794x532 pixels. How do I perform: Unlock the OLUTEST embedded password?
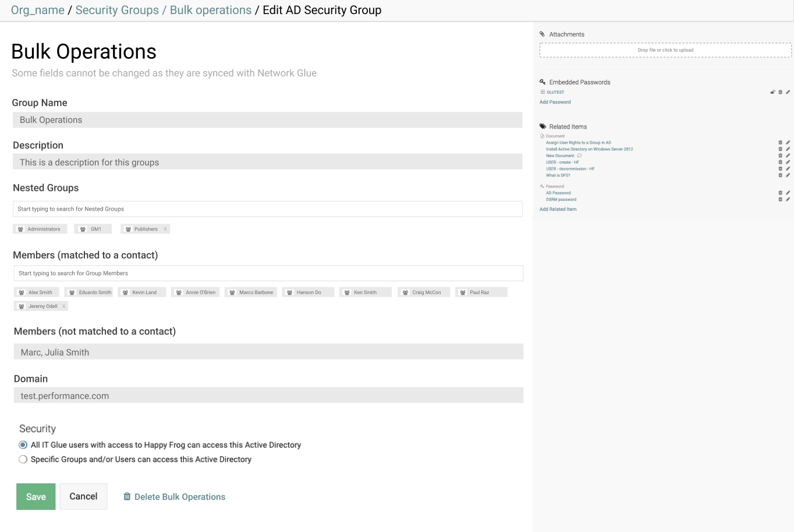tap(772, 92)
